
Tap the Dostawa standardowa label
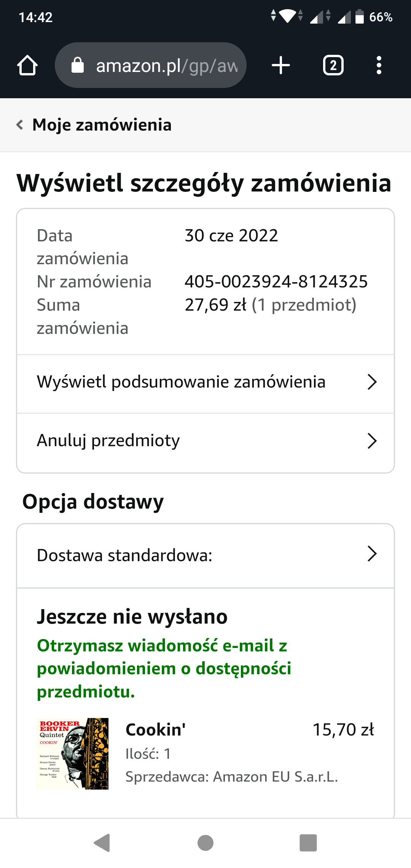pos(125,555)
